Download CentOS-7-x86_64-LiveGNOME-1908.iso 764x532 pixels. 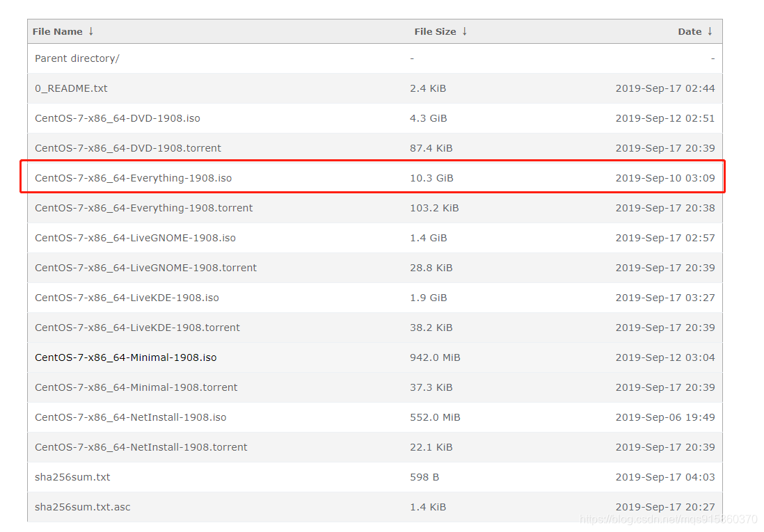point(135,239)
